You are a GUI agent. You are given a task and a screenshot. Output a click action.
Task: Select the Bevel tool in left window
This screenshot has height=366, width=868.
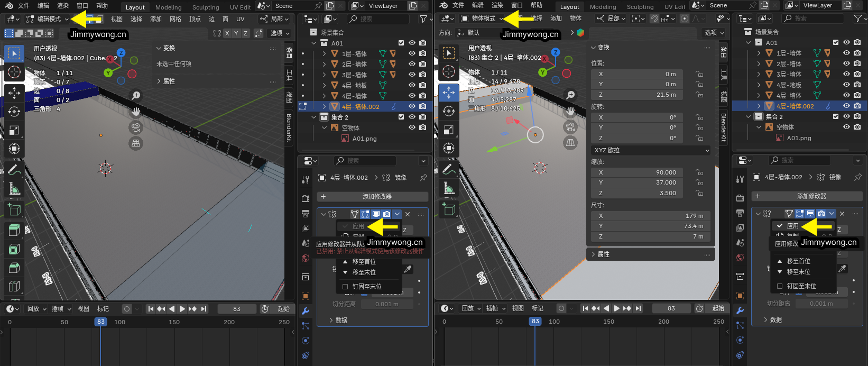[x=14, y=268]
